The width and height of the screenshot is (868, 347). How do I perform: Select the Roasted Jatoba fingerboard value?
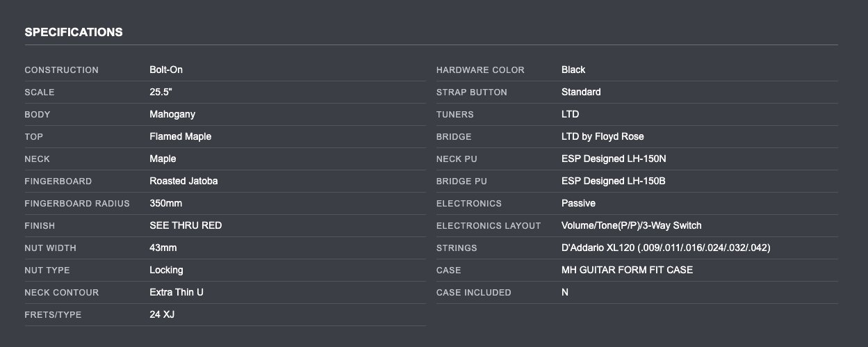pos(183,181)
